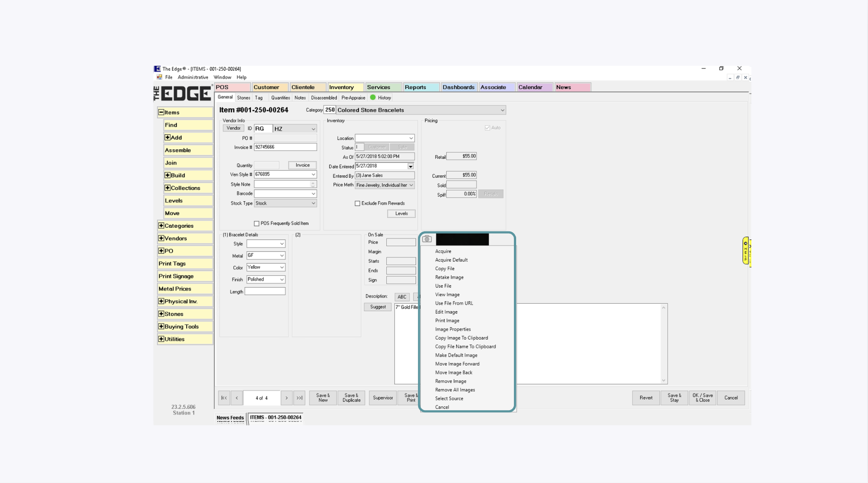Click the ABC spell check button
Viewport: 868px width, 483px height.
click(402, 297)
